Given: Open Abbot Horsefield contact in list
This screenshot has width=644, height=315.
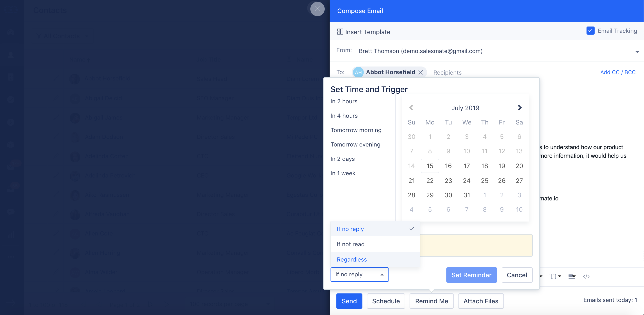Looking at the screenshot, I should coord(107,78).
